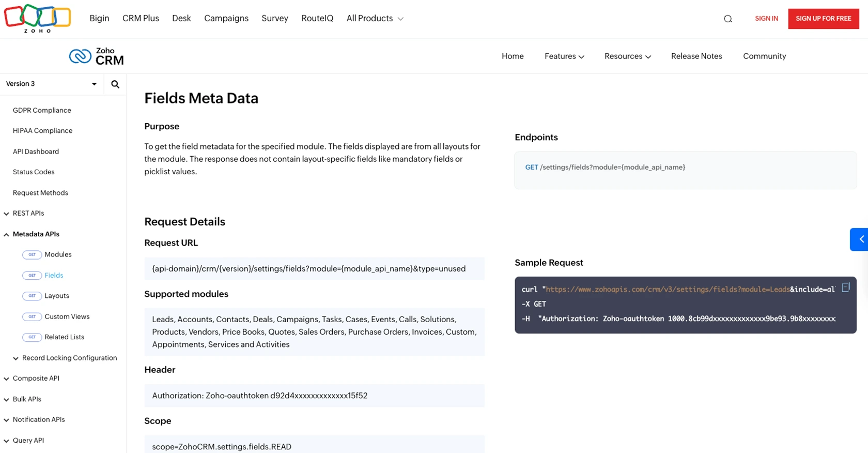This screenshot has width=868, height=453.
Task: Click the Endpoints heading
Action: [536, 138]
